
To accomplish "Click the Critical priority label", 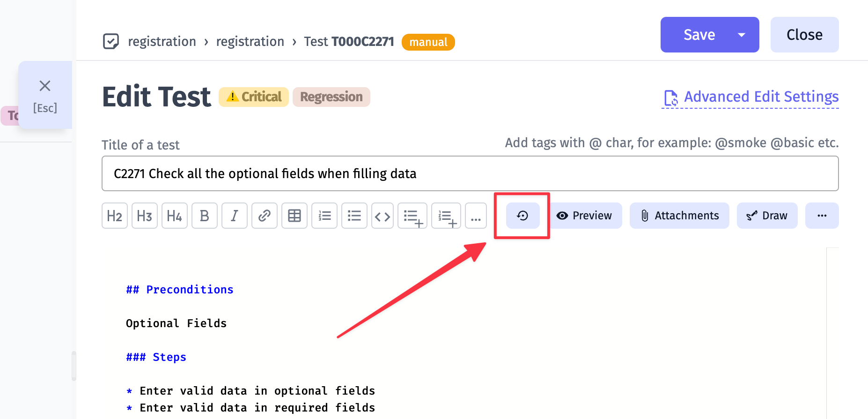I will coord(254,97).
